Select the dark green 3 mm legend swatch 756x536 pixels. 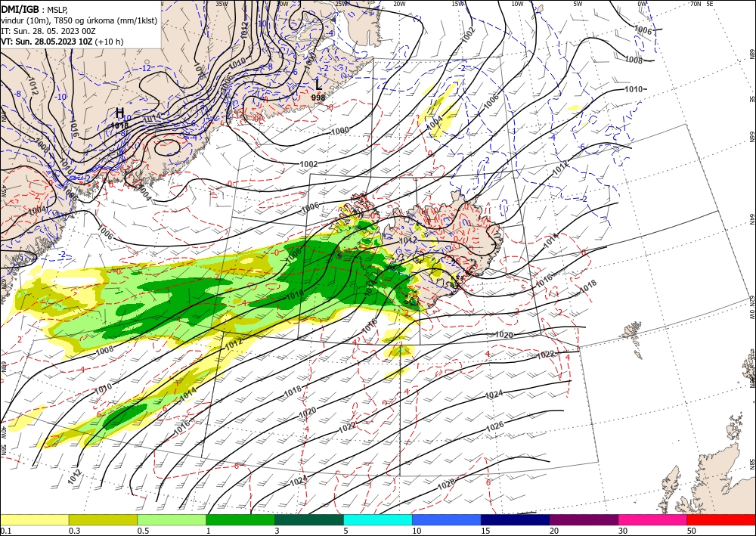coord(309,519)
